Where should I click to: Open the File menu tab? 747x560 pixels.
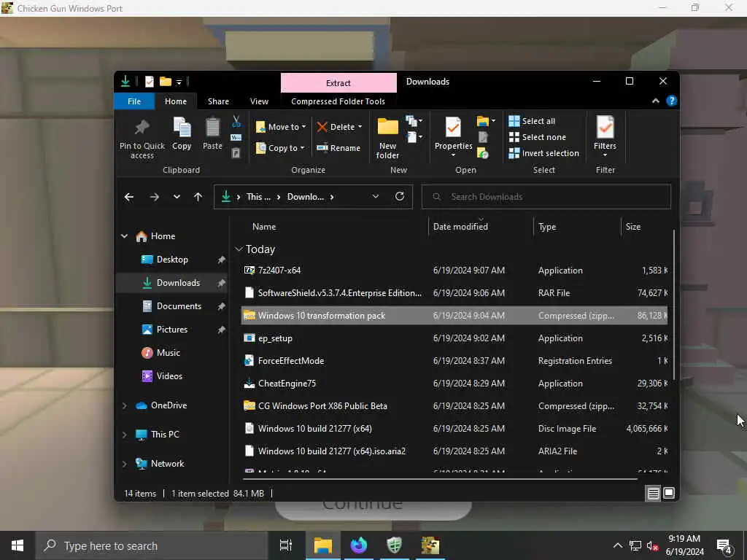[134, 101]
